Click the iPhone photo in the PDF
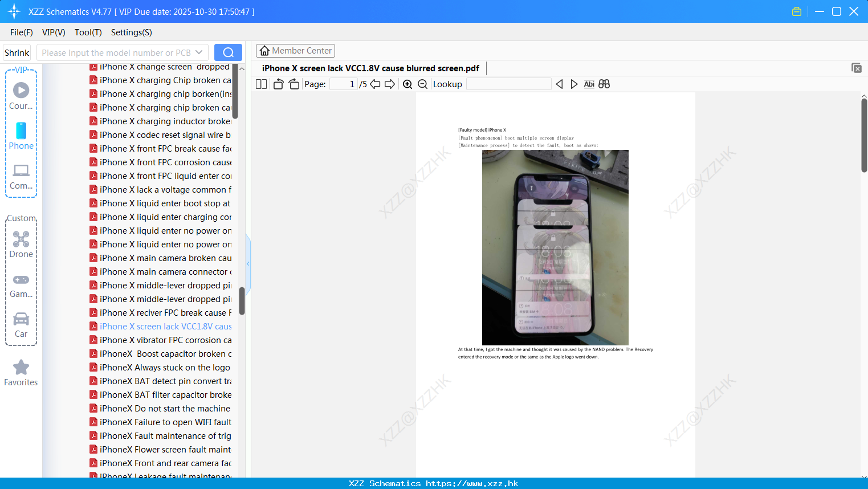Screen dimensions: 868x489 555,247
